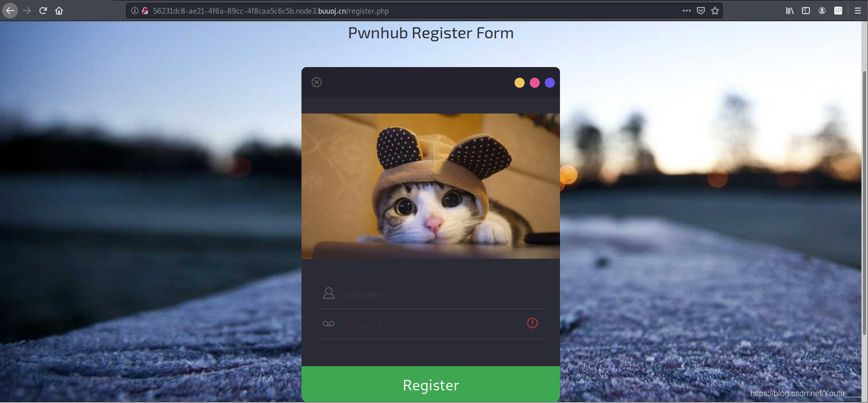Focus the URL address bar text
The height and width of the screenshot is (403, 868).
coord(271,11)
